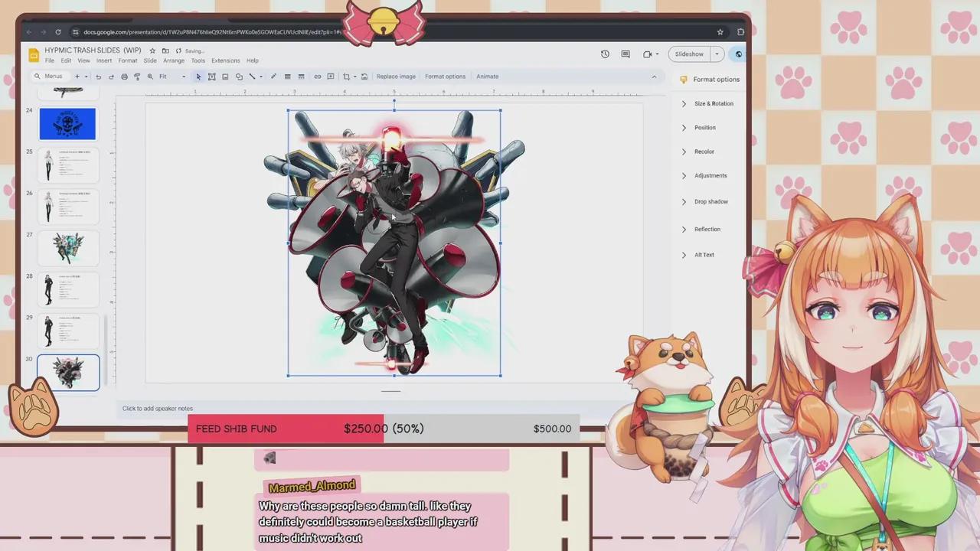The width and height of the screenshot is (980, 551).
Task: Select the line tool
Action: click(x=252, y=77)
